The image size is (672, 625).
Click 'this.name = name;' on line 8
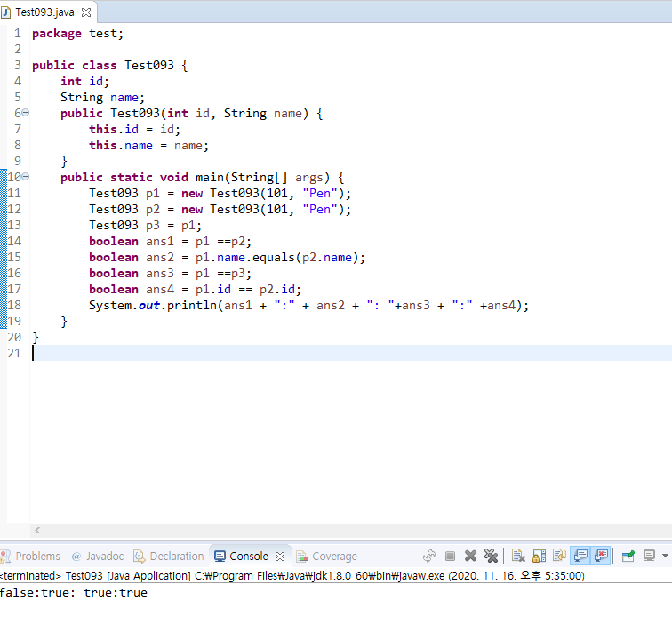point(148,145)
